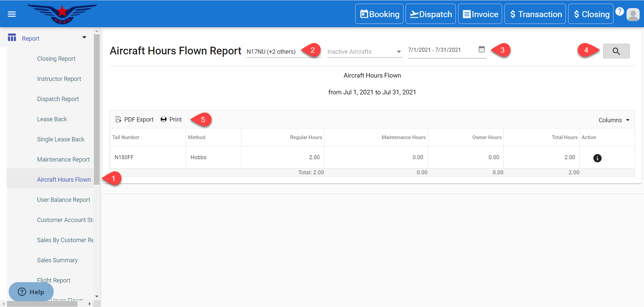Click the info icon for N180FF

(x=597, y=158)
